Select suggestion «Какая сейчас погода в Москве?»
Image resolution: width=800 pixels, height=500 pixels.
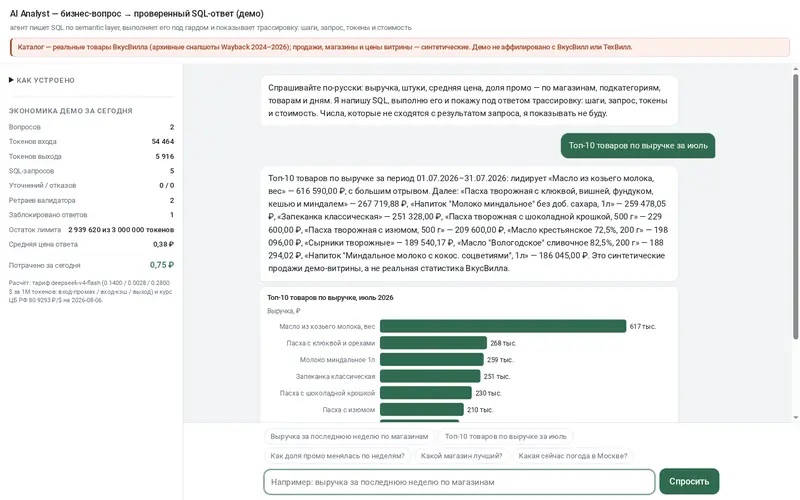pyautogui.click(x=572, y=456)
